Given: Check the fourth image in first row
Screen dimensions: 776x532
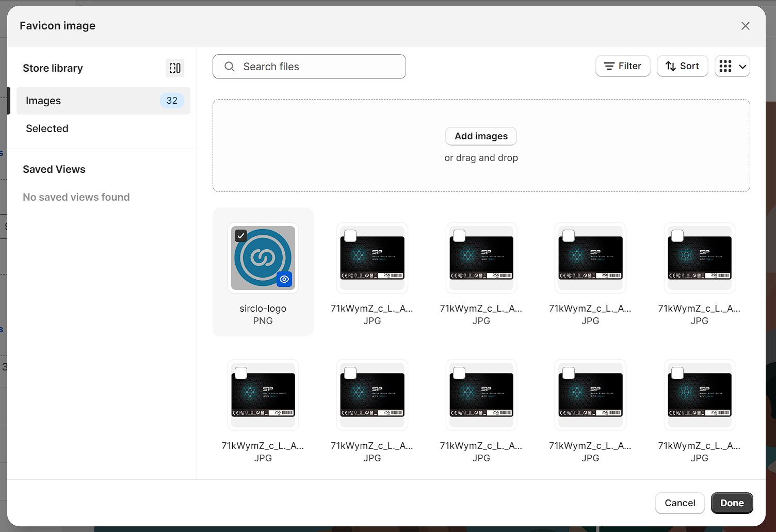Looking at the screenshot, I should pos(569,236).
